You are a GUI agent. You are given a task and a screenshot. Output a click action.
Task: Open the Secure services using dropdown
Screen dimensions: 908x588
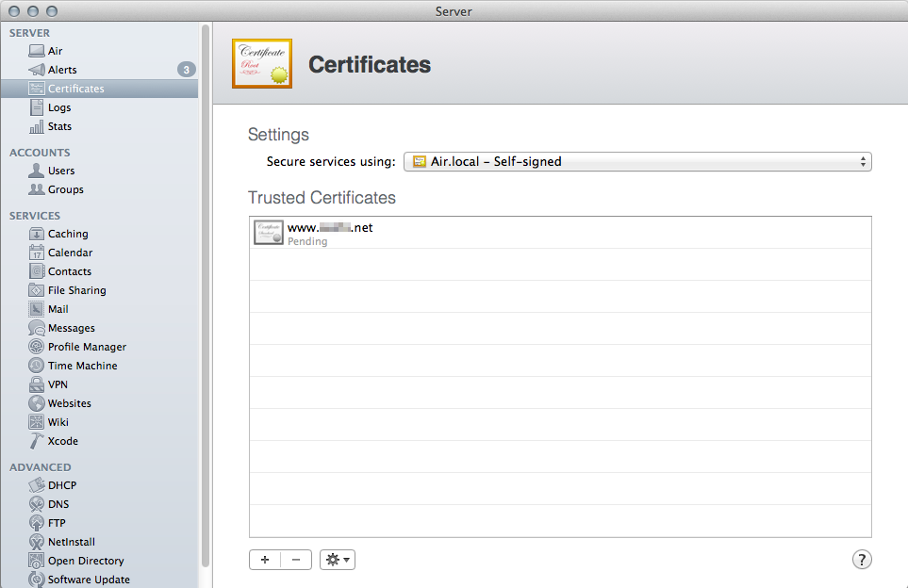coord(637,161)
